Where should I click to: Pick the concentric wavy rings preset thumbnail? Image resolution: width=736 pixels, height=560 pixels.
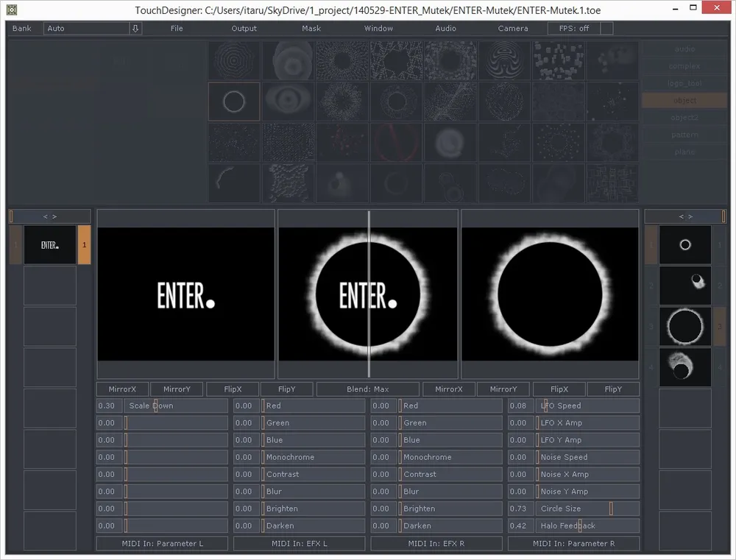(x=234, y=60)
